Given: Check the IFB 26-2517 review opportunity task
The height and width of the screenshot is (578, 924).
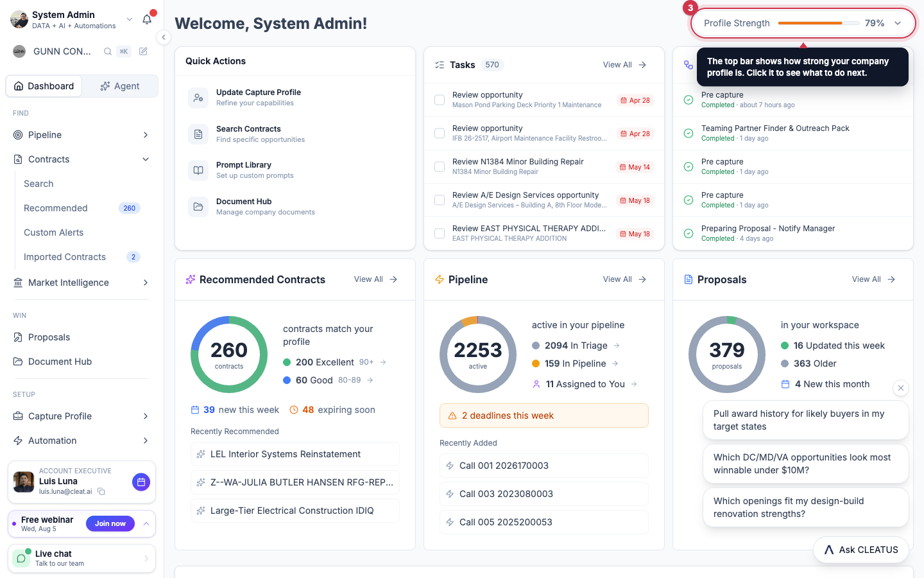Looking at the screenshot, I should click(x=440, y=134).
